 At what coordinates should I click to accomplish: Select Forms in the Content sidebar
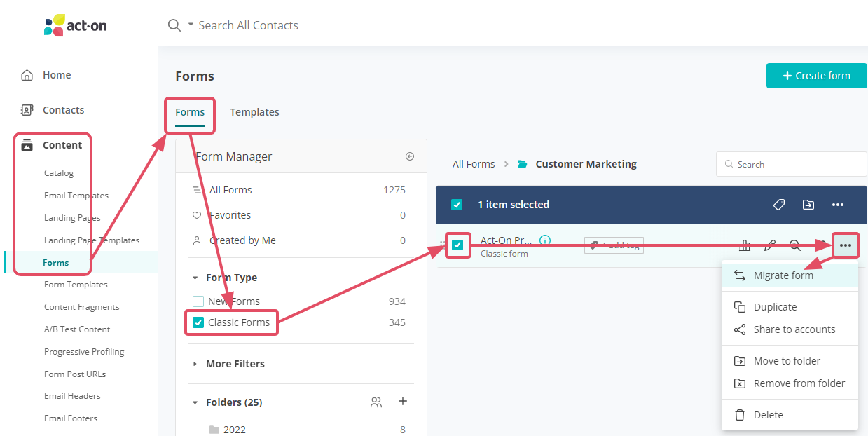[56, 263]
